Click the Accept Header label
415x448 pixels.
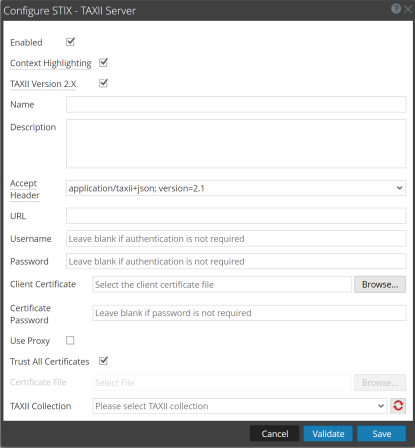coord(25,189)
